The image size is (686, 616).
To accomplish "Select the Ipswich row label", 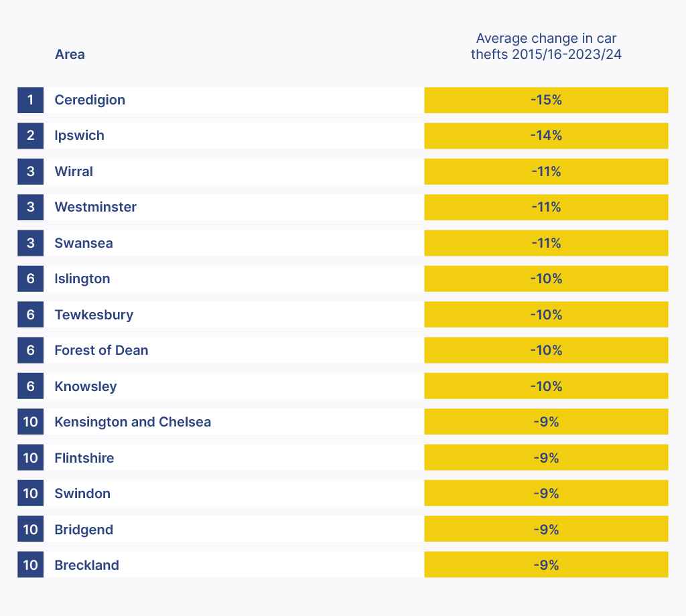I will pos(79,135).
